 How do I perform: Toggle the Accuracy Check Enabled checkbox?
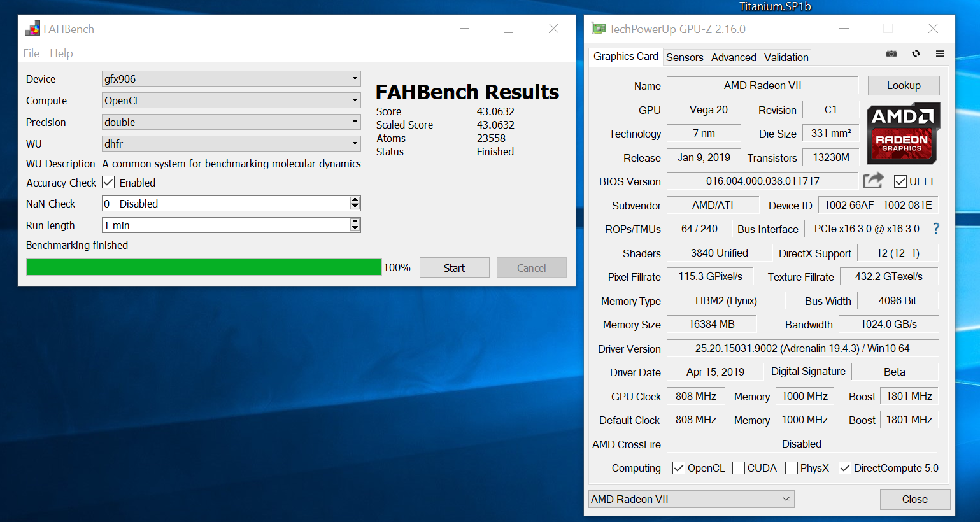[108, 183]
